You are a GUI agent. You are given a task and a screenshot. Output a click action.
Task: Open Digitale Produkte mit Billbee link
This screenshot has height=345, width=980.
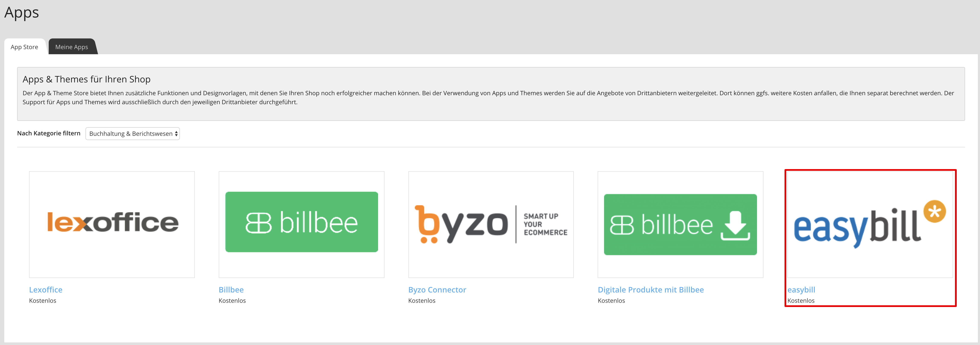[x=651, y=289]
